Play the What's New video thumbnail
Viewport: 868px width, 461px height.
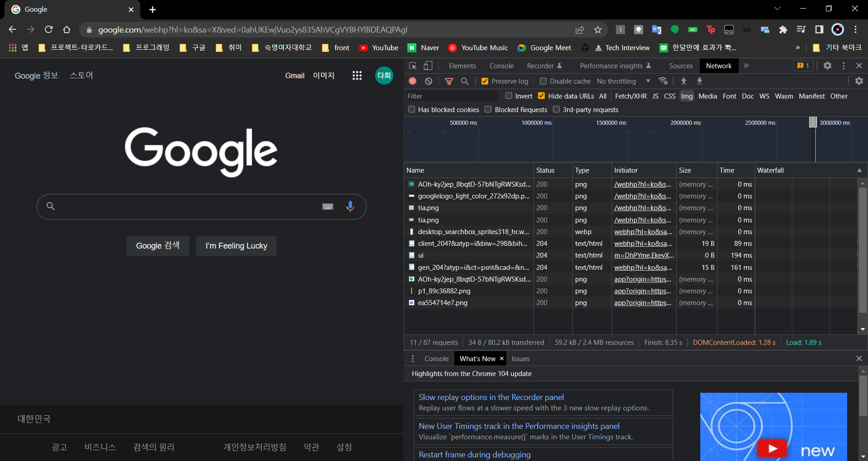coord(772,448)
